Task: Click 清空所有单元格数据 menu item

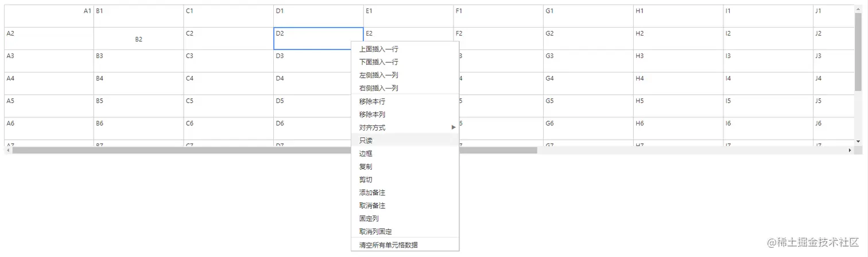Action: (x=388, y=245)
